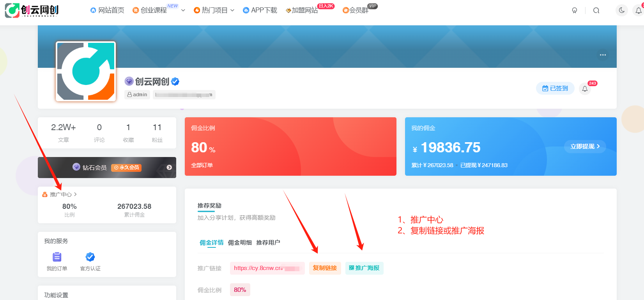Click the 推广中心 chevron arrow
Image resolution: width=644 pixels, height=300 pixels.
pyautogui.click(x=75, y=194)
